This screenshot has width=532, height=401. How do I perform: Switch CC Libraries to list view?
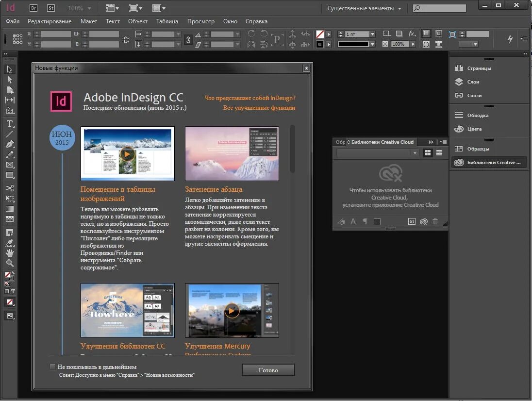point(438,152)
